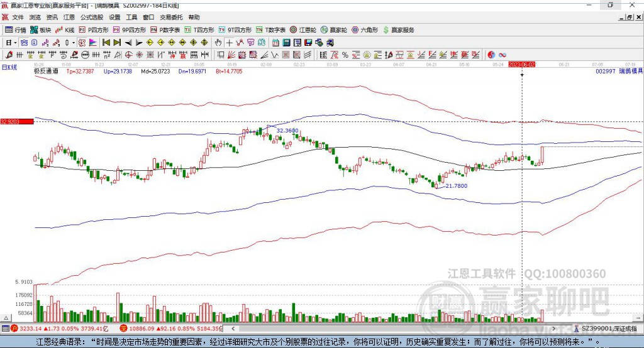Click the horizontal scrollbar right arrow

pos(553,329)
